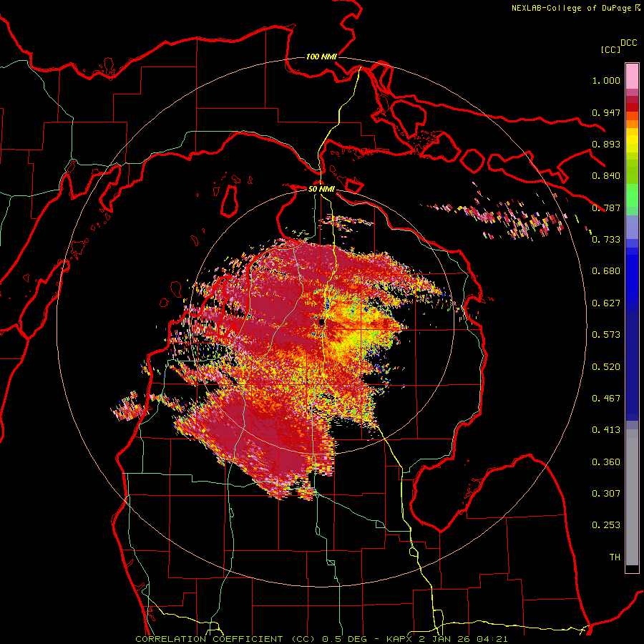Click the 100 NMI range ring label
Viewport: 644px width, 644px height.
[x=321, y=57]
